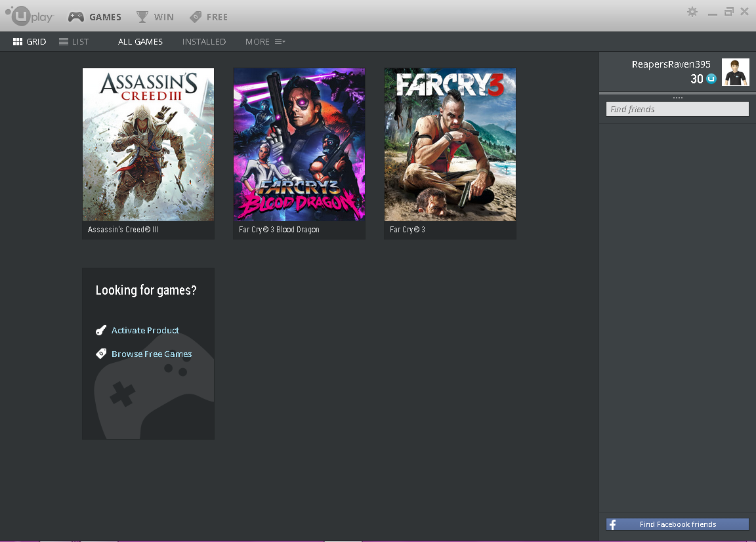Image resolution: width=756 pixels, height=542 pixels.
Task: Select the All Games tab
Action: (140, 41)
